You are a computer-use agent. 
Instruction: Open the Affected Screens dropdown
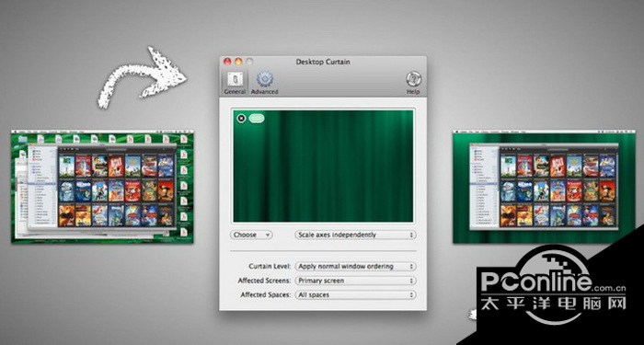(x=355, y=281)
